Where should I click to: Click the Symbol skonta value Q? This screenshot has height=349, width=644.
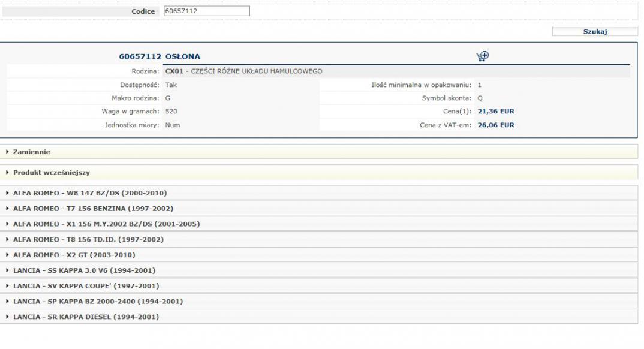click(x=480, y=98)
